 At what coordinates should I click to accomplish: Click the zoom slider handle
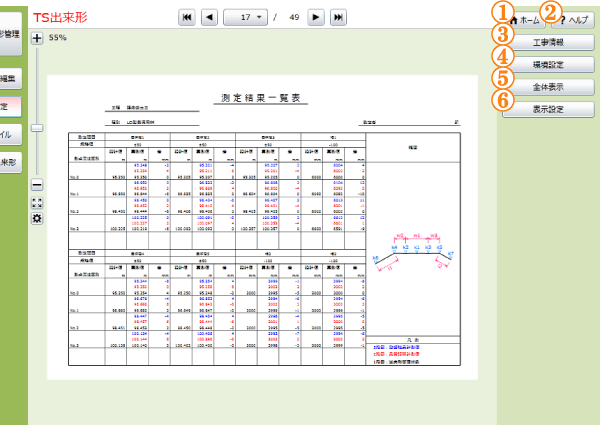point(37,128)
